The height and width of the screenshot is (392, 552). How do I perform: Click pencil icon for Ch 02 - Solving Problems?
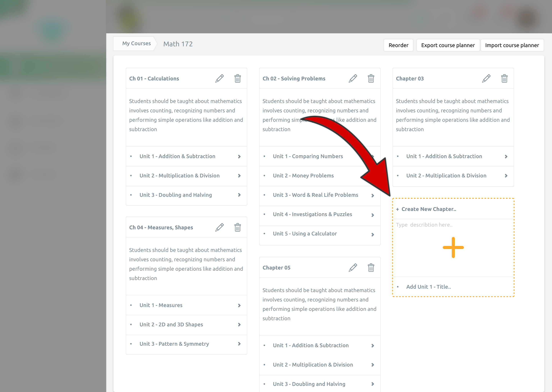point(353,78)
